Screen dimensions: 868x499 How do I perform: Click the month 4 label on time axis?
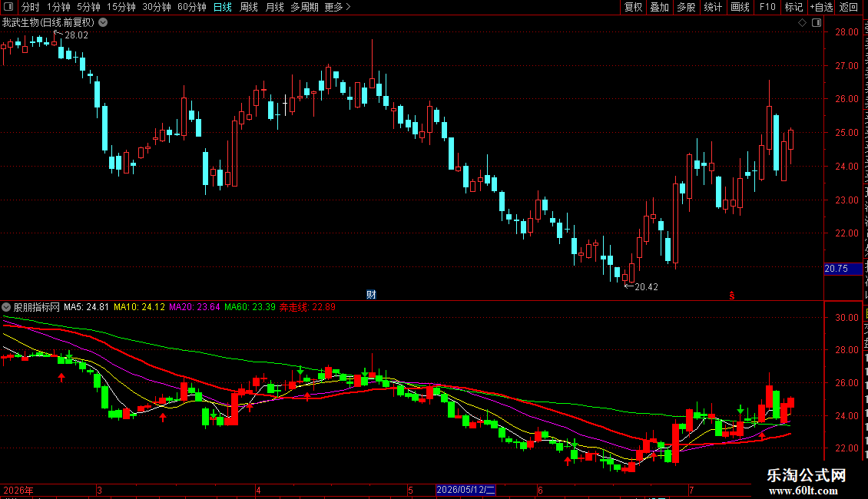pyautogui.click(x=259, y=490)
